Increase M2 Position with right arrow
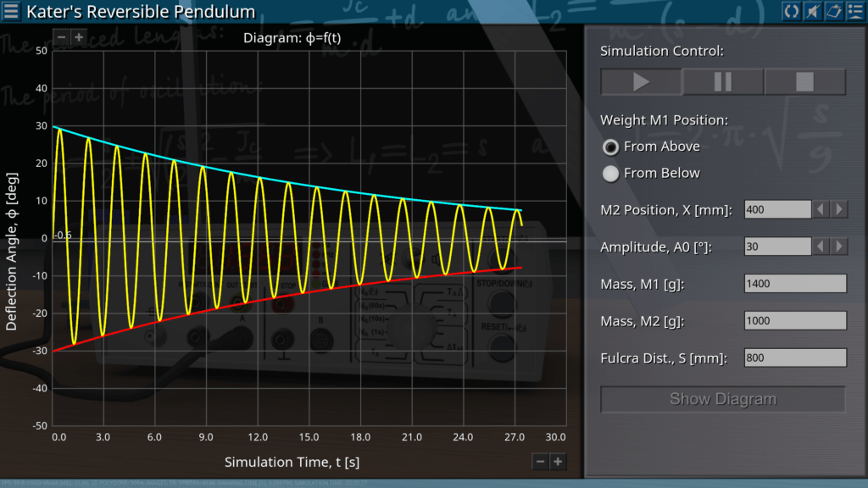This screenshot has height=488, width=868. pyautogui.click(x=839, y=209)
